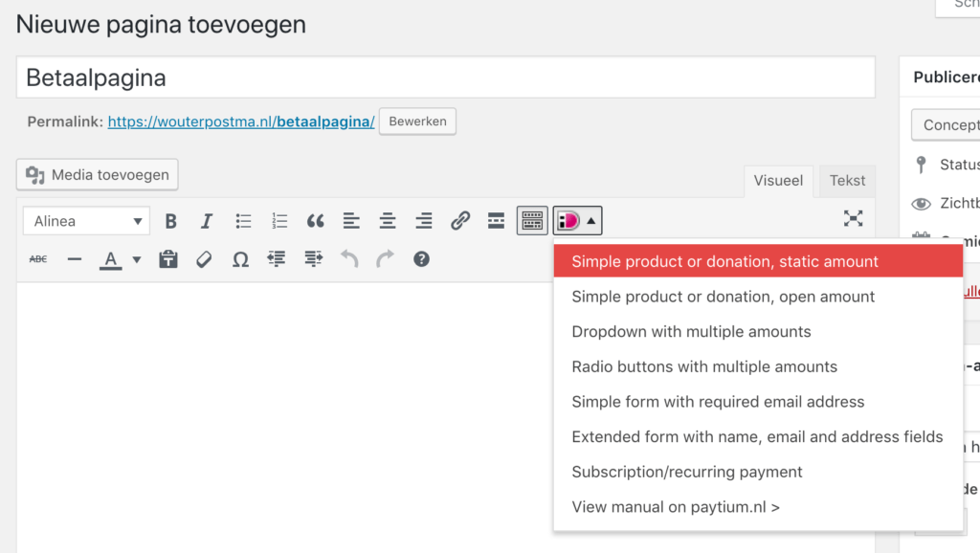This screenshot has height=553, width=980.
Task: Pick a color with the text color swatch
Action: (108, 259)
